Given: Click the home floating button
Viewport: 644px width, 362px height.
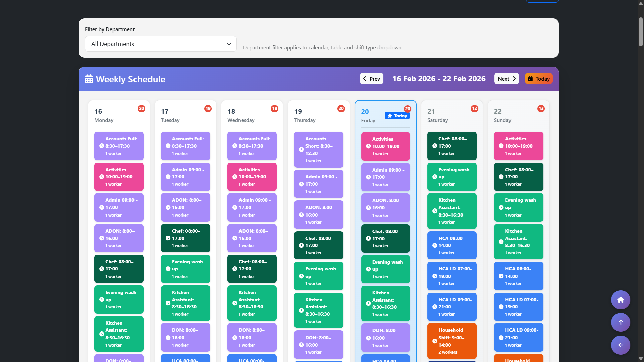Looking at the screenshot, I should [x=621, y=300].
